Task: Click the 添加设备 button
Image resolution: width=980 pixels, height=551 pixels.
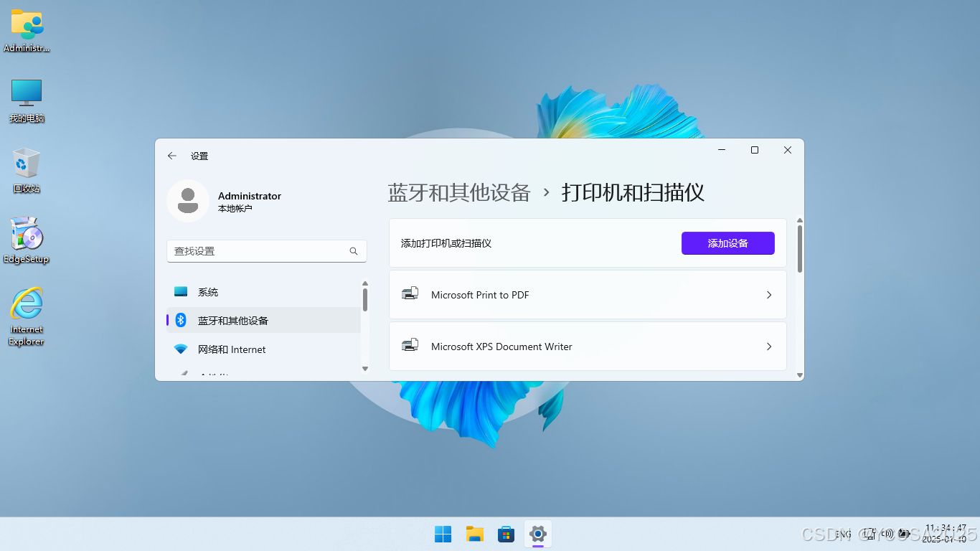Action: (727, 243)
